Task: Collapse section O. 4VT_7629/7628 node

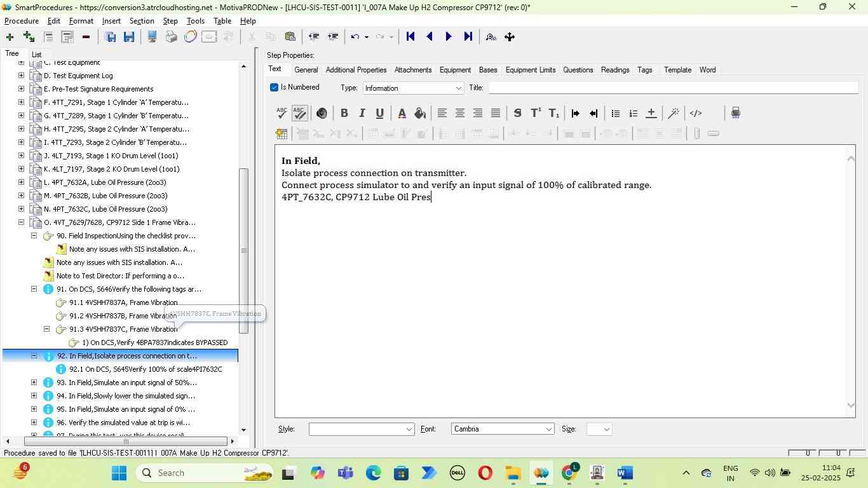Action: [21, 222]
